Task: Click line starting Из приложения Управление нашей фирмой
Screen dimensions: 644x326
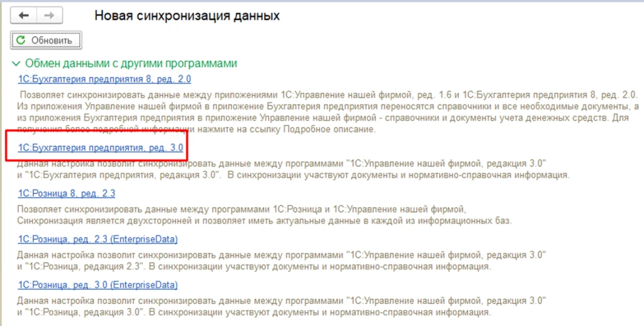Action: tap(328, 107)
